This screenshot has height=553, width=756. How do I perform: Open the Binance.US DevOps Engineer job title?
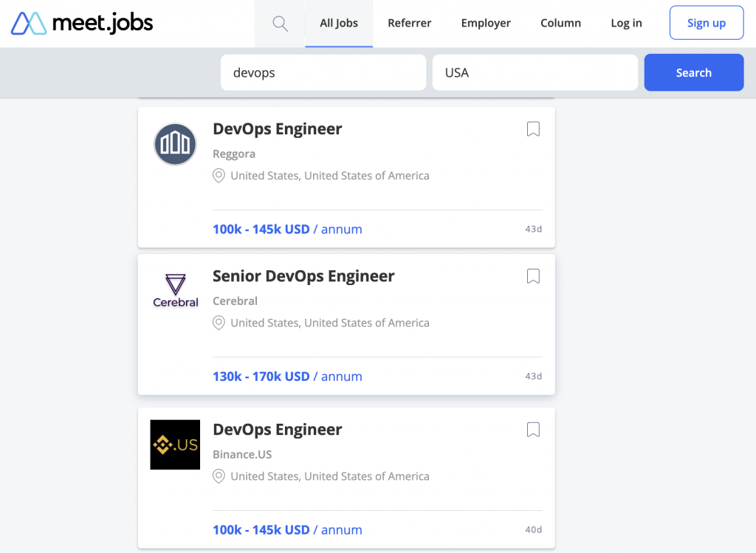point(278,430)
